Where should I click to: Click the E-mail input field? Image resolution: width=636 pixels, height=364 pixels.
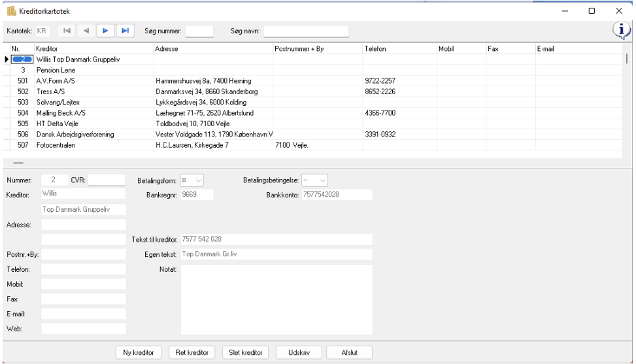point(84,314)
